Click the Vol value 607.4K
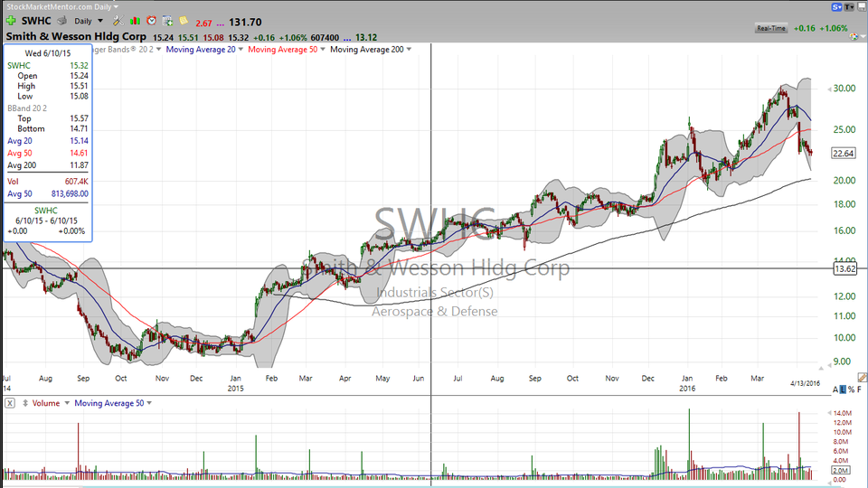868x488 pixels. (76, 182)
